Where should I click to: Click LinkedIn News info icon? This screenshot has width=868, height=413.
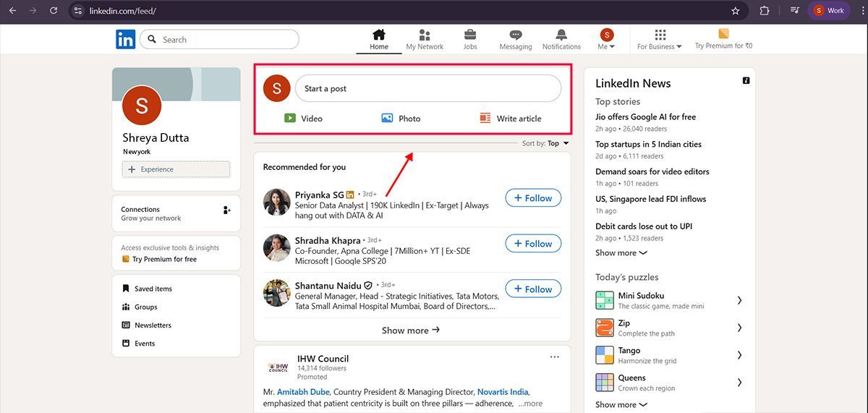point(746,80)
